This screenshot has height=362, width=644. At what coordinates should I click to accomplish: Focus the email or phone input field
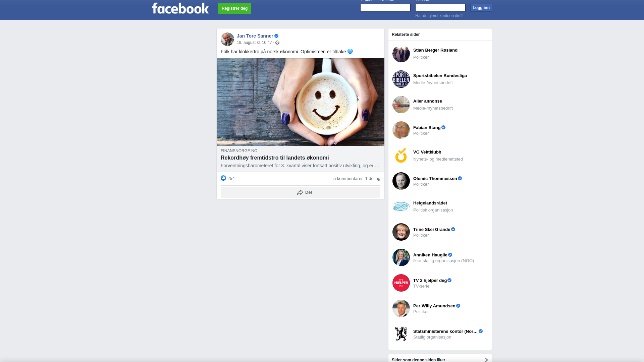[385, 7]
